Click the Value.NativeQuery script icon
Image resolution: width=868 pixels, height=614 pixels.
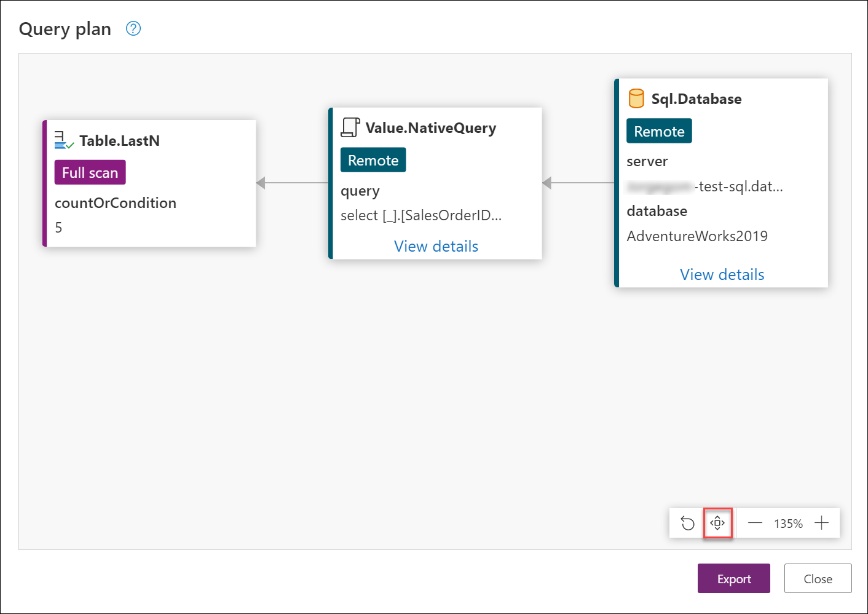pos(350,127)
